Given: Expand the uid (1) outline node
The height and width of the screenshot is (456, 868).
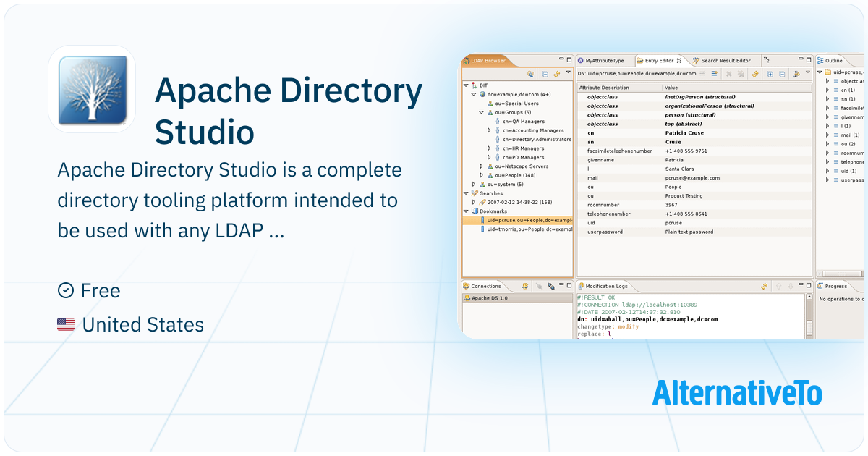Looking at the screenshot, I should [827, 171].
